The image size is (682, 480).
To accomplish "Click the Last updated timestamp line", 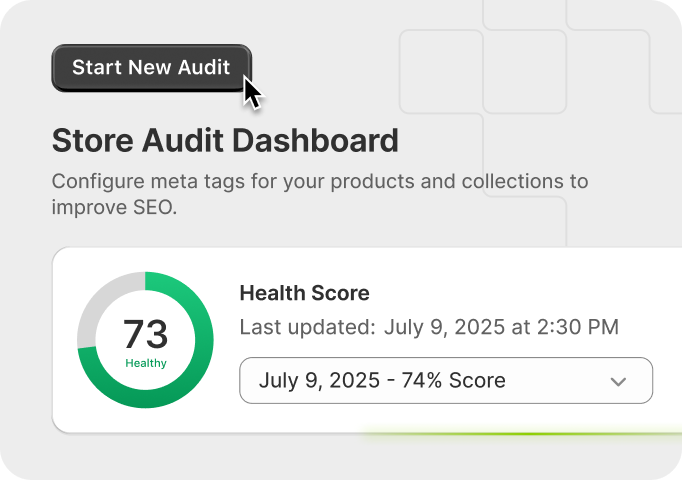I will point(429,327).
